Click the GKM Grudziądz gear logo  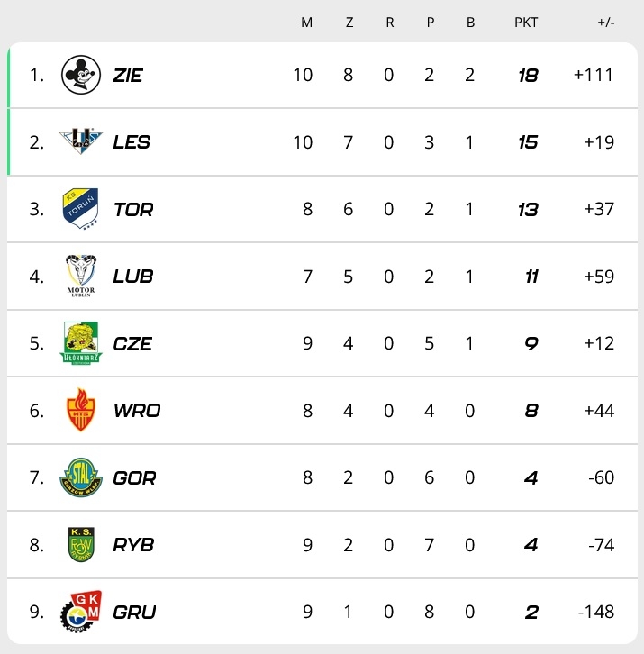pyautogui.click(x=80, y=612)
